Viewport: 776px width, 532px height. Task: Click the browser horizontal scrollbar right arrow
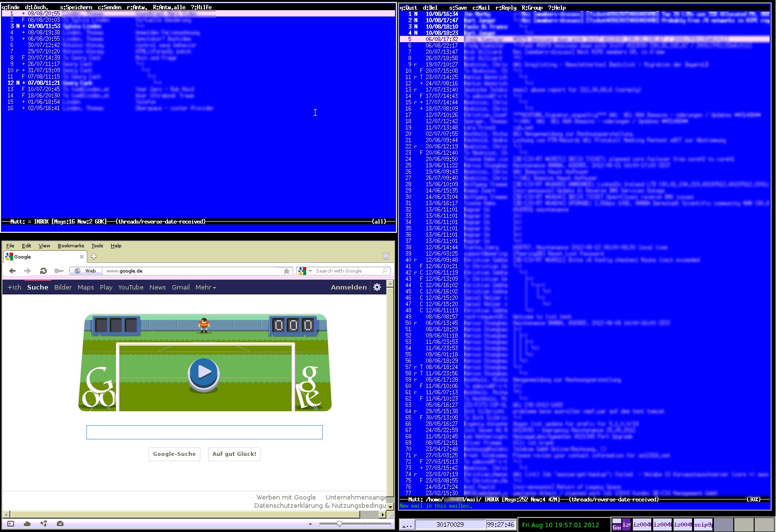[x=383, y=515]
